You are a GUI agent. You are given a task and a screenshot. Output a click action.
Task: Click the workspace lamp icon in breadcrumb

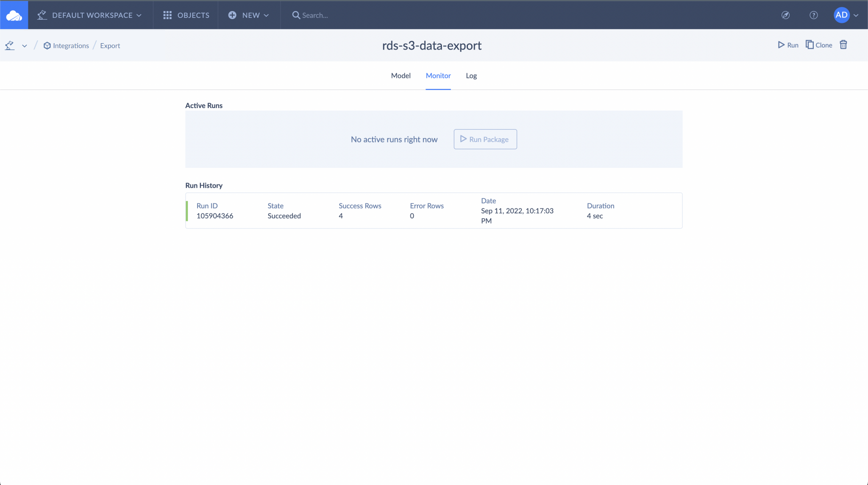click(x=9, y=45)
